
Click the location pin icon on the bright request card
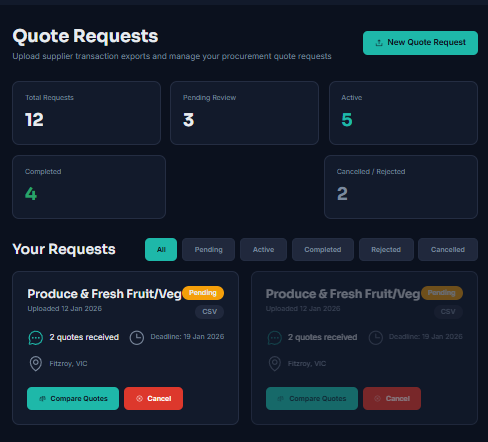[36, 363]
